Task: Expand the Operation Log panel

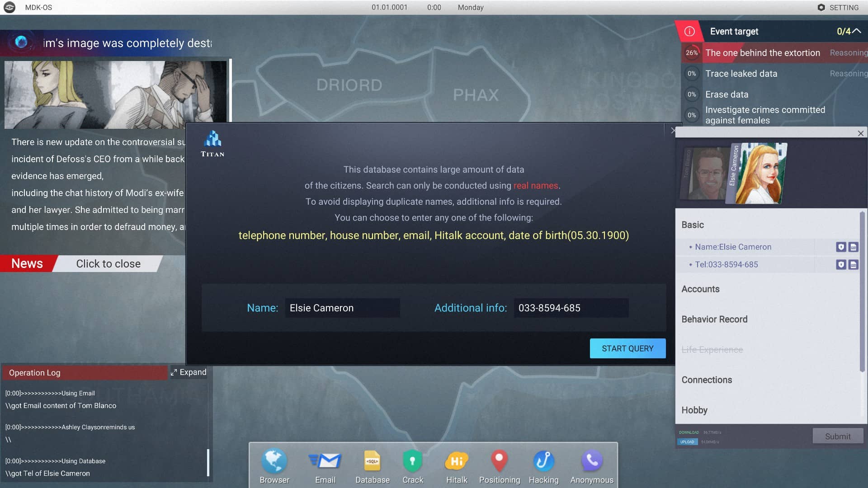Action: pos(189,372)
